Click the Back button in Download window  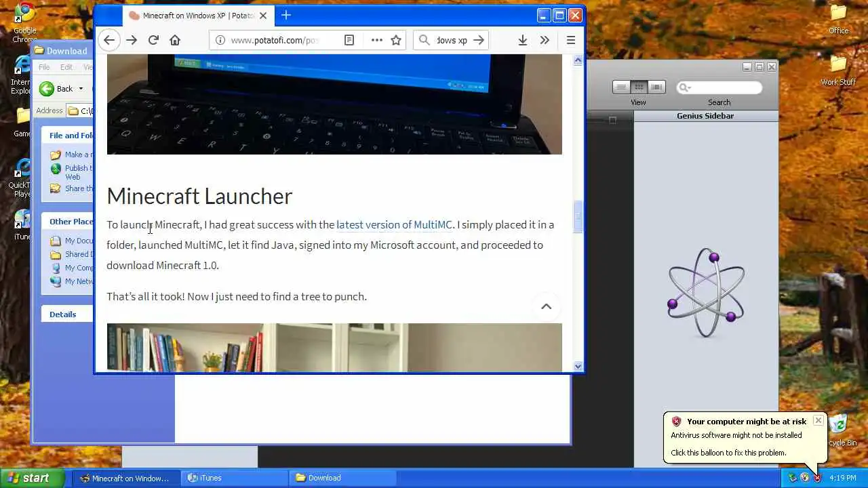(56, 89)
